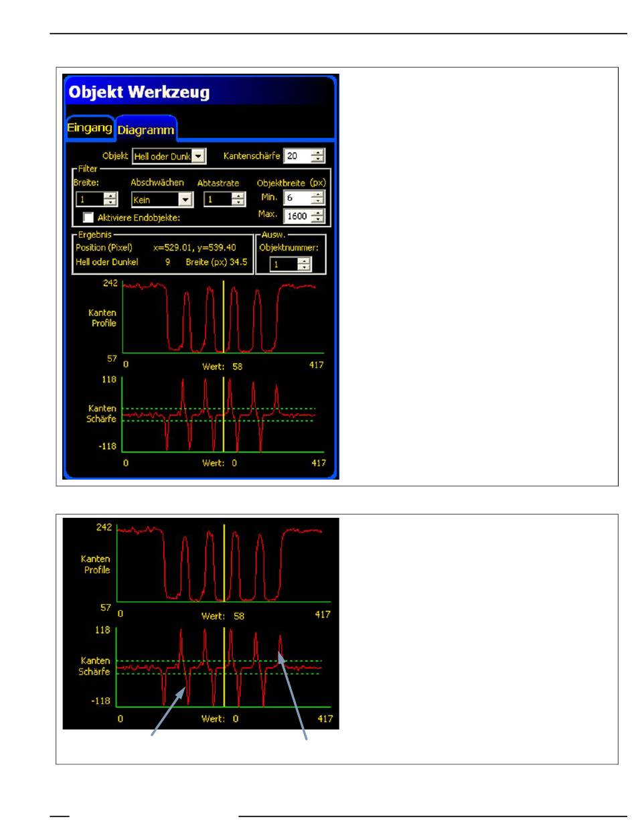Viewport: 636px width, 840px height.
Task: Click the Breite (px) 34.5 result
Action: tap(216, 262)
